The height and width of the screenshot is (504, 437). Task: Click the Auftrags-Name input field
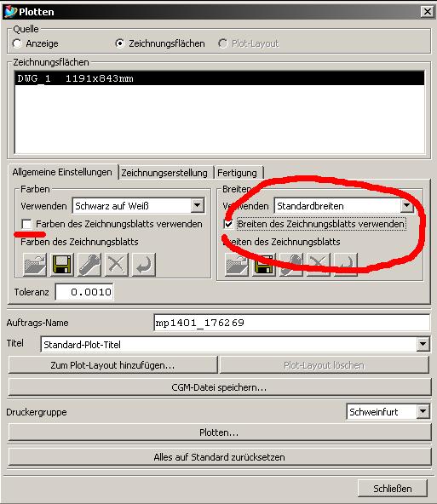pyautogui.click(x=291, y=323)
